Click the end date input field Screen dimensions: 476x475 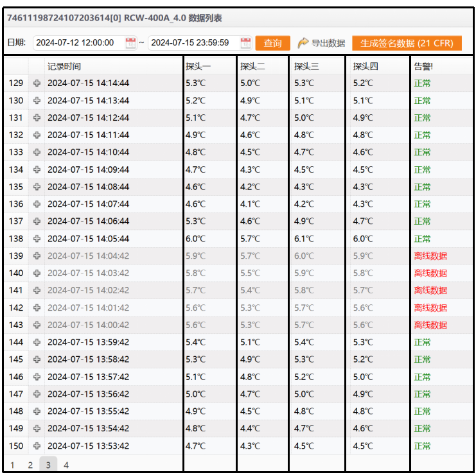tap(192, 43)
